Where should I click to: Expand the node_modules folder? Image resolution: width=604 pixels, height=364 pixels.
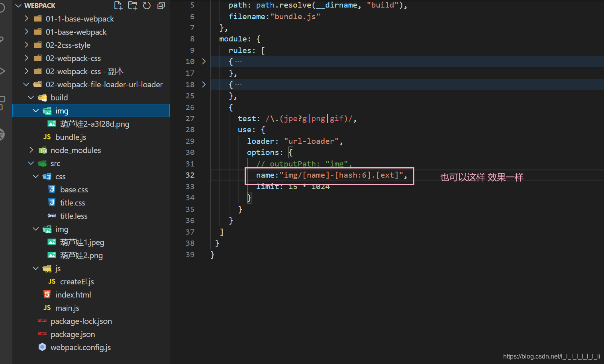coord(31,150)
